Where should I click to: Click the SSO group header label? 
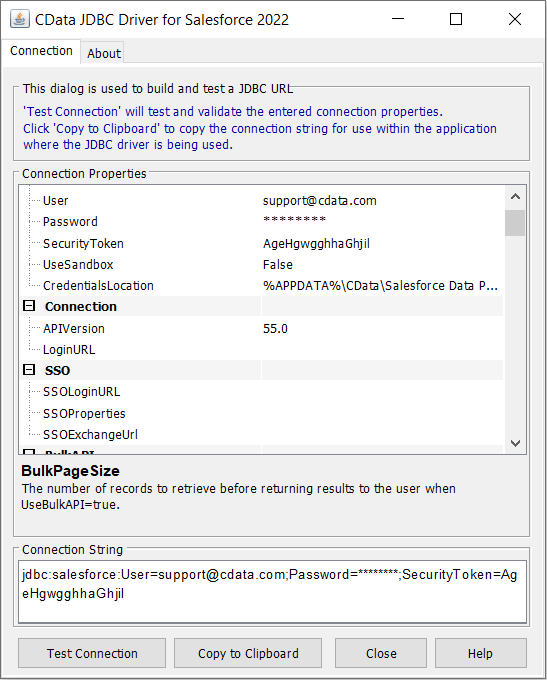pos(57,370)
